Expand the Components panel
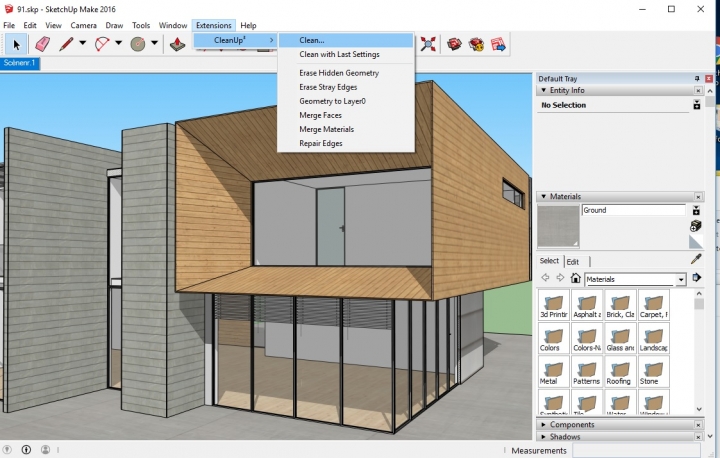720x458 pixels. (x=544, y=424)
